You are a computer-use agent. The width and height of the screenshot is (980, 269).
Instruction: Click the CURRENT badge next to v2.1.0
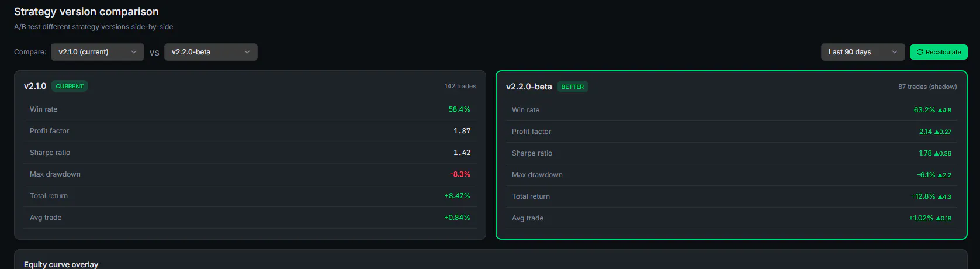(x=70, y=86)
